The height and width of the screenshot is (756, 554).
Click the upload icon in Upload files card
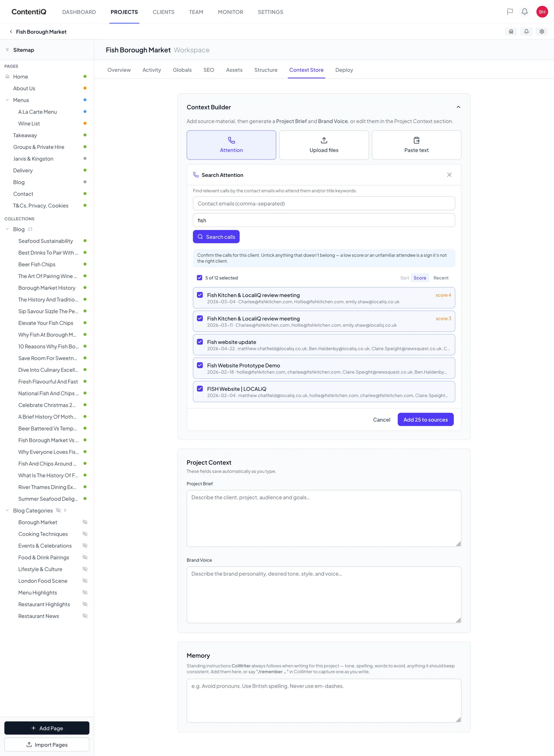pyautogui.click(x=324, y=140)
